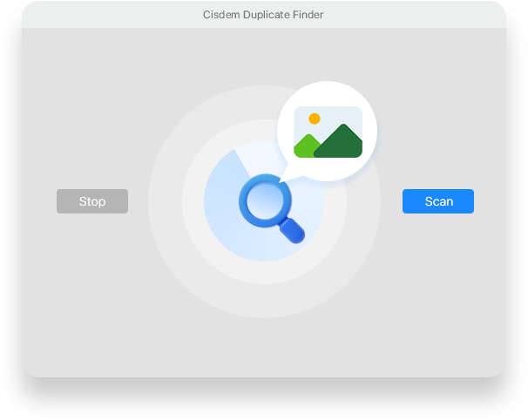Click the Cisdem Duplicate Finder title text
The image size is (528, 420).
263,15
